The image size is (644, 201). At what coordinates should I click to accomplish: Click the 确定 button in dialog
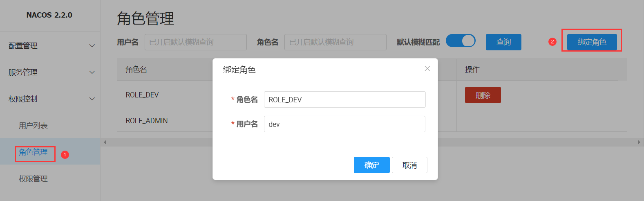pos(371,165)
